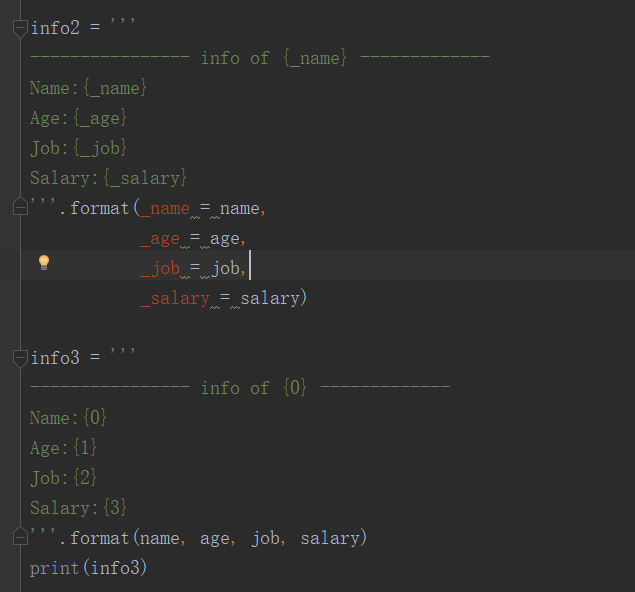635x592 pixels.
Task: Click the {0} placeholder in Name line
Action: 95,417
